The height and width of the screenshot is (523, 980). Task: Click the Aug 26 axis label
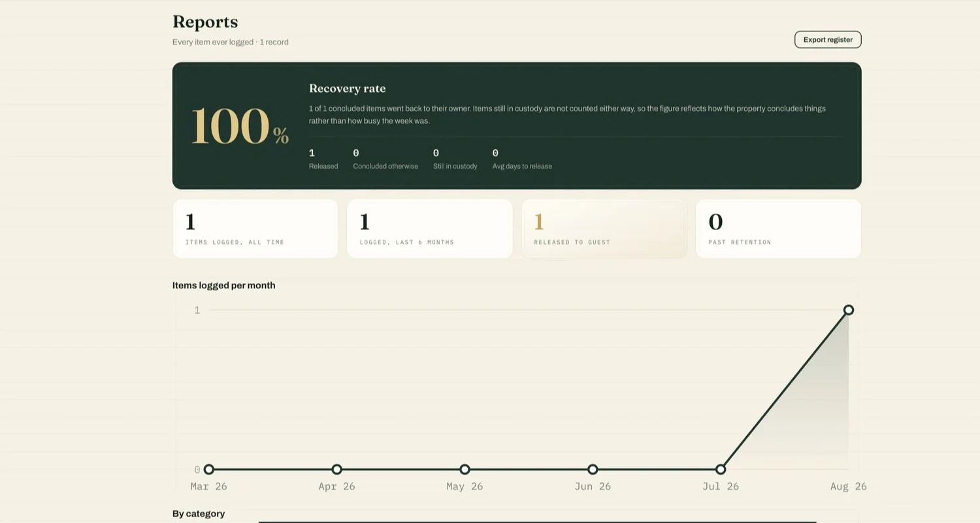coord(849,486)
